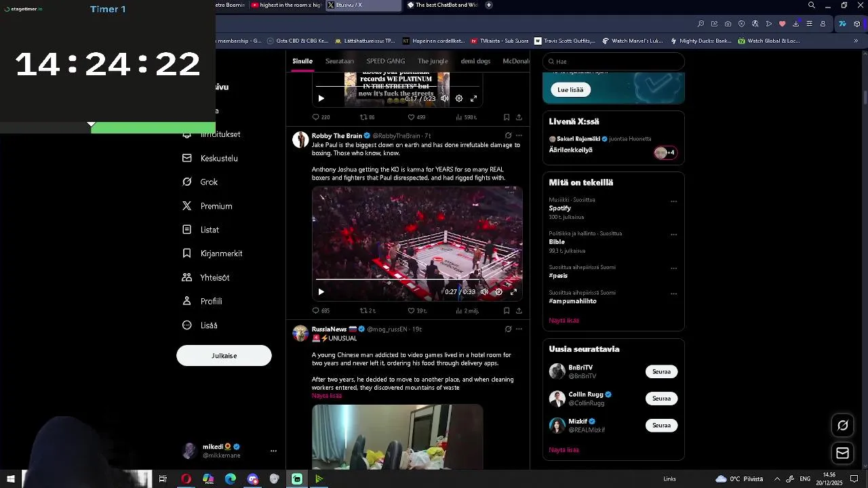Show hidden system tray icons

tap(777, 479)
